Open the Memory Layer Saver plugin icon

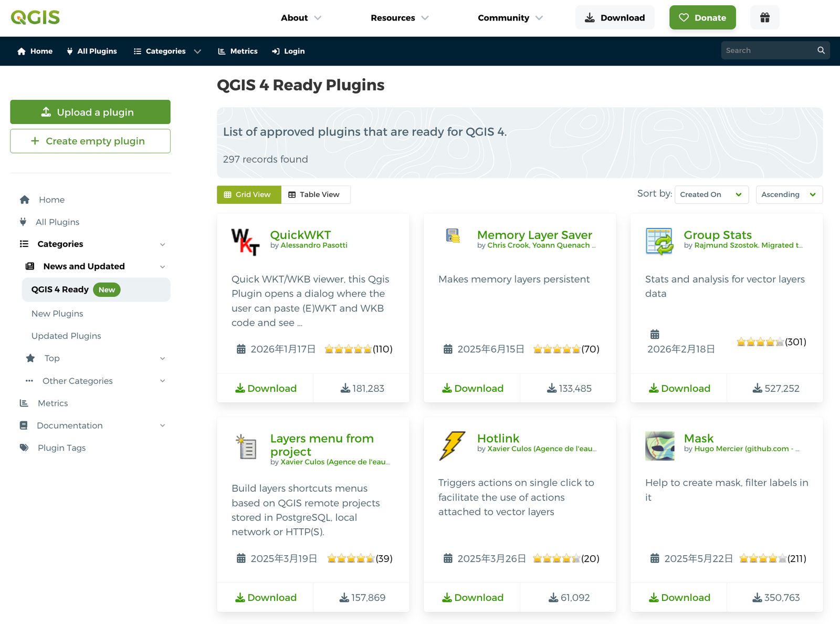[x=453, y=235]
